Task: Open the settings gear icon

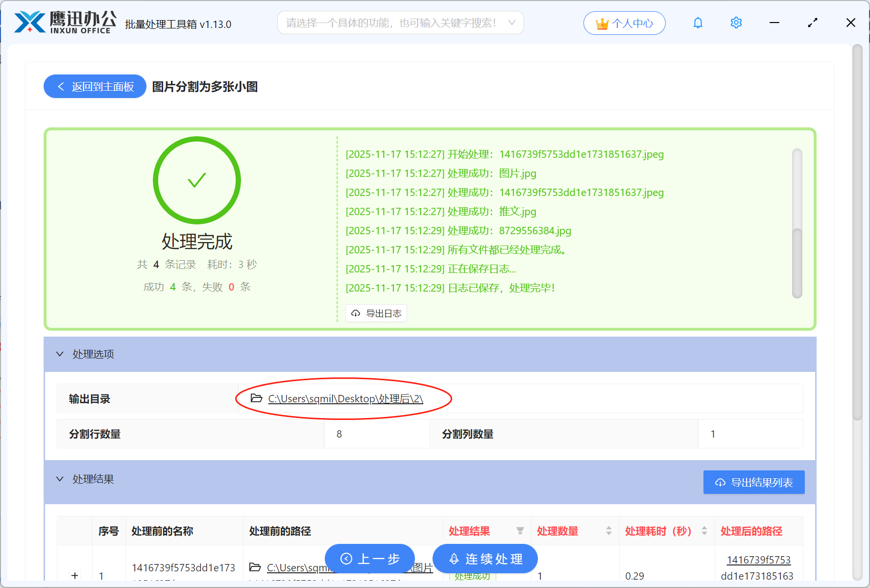Action: coord(736,23)
